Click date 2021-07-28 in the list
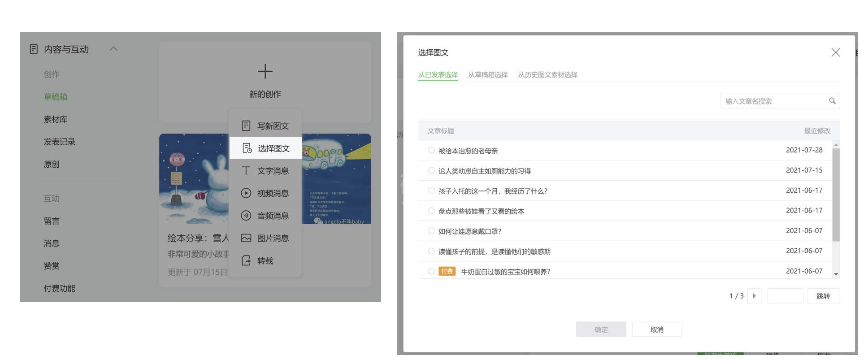Image resolution: width=868 pixels, height=364 pixels. click(x=804, y=150)
